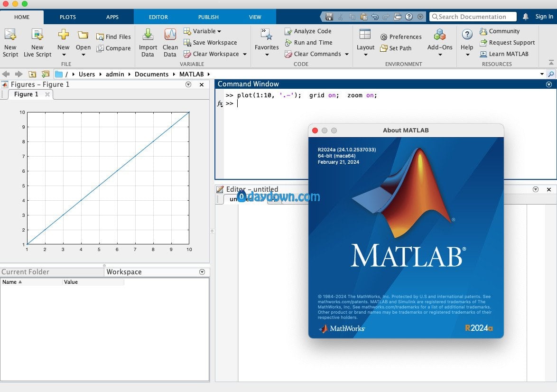Expand the Variable dropdown
The width and height of the screenshot is (557, 392).
(203, 31)
